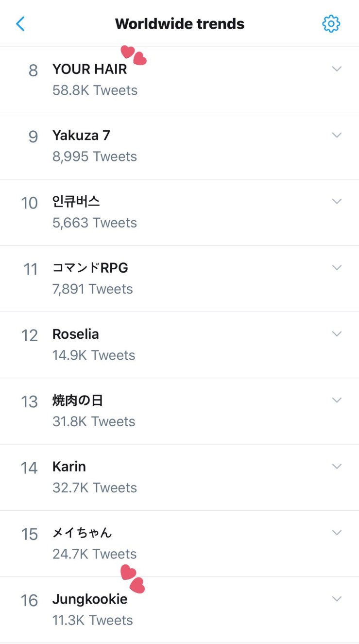Expand chevron for Jungkookie trend

[x=337, y=599]
